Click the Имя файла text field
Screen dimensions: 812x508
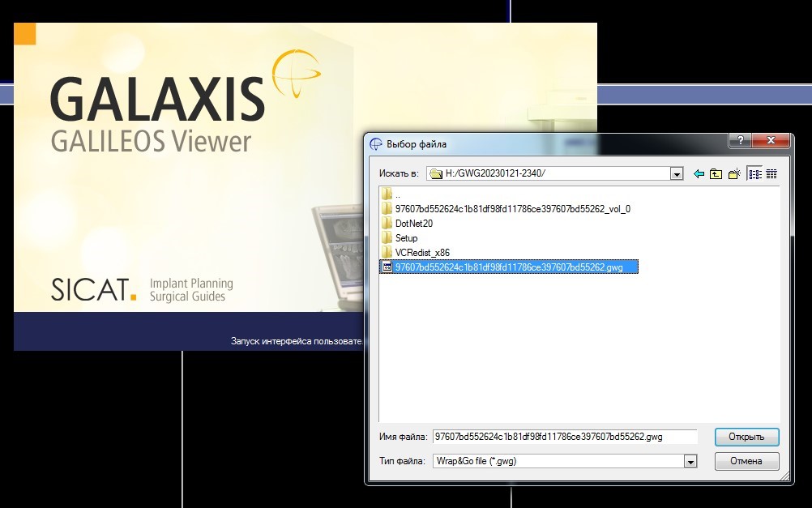[564, 437]
